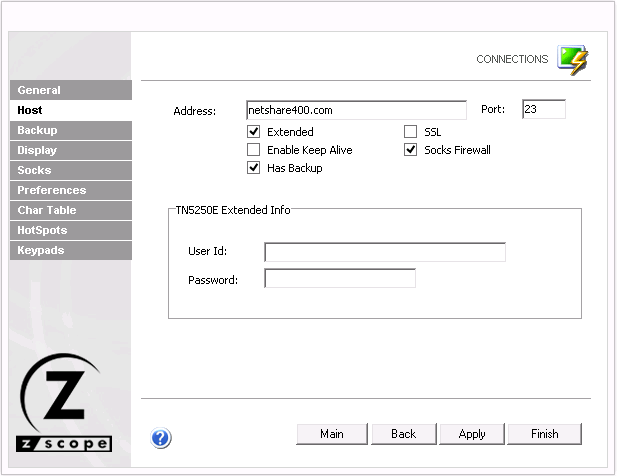Click the User Id input field
Screen dimensions: 618x476
(x=385, y=252)
